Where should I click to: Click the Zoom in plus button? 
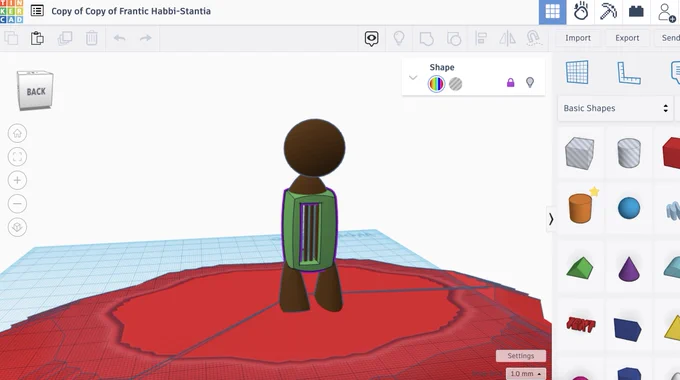tap(17, 180)
